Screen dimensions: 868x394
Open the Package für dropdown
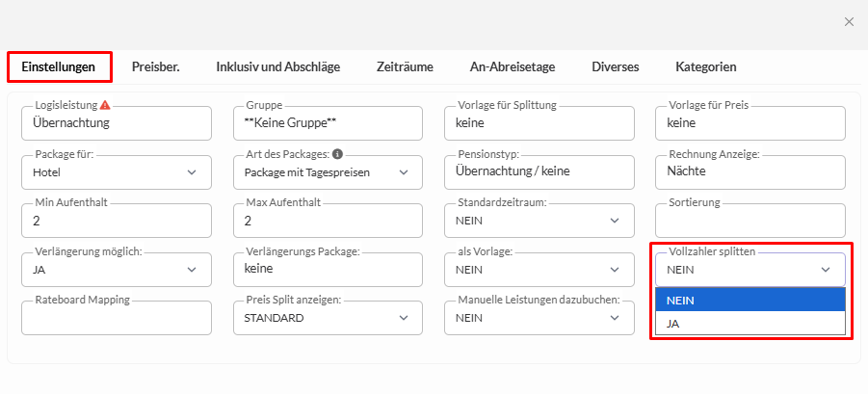click(116, 172)
